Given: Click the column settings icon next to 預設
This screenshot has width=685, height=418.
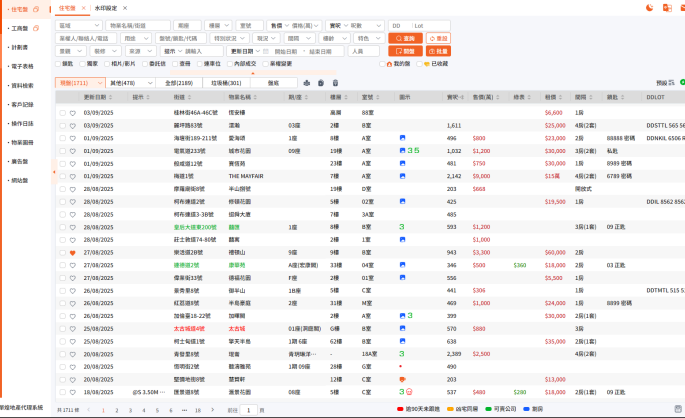Looking at the screenshot, I should [x=671, y=83].
